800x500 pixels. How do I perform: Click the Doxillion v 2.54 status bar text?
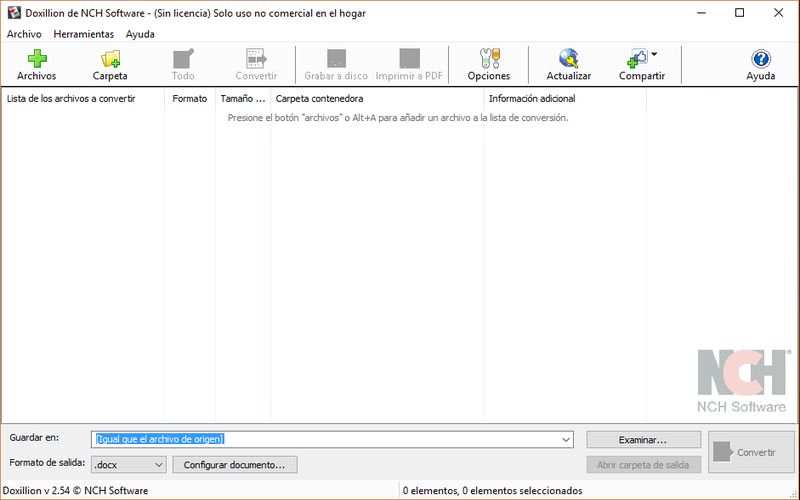pos(76,490)
